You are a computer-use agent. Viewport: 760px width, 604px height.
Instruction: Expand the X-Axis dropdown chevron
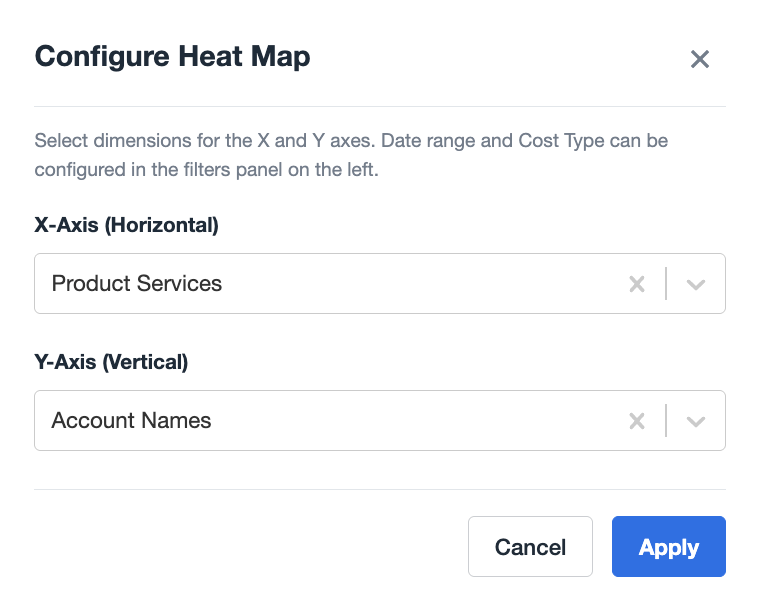click(x=696, y=284)
